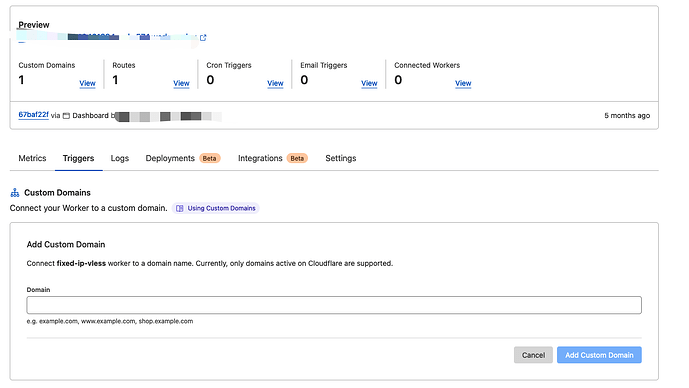Open the Integrations tab
Image resolution: width=689 pixels, height=388 pixels.
pos(260,158)
